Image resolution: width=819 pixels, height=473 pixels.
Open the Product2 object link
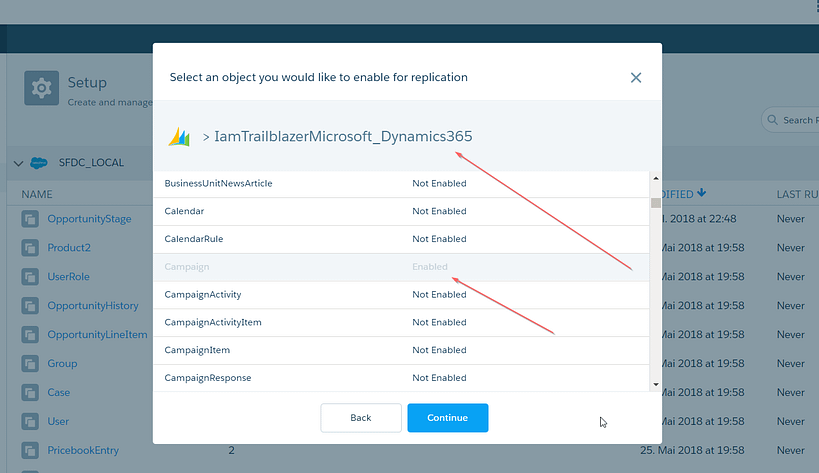pos(69,248)
